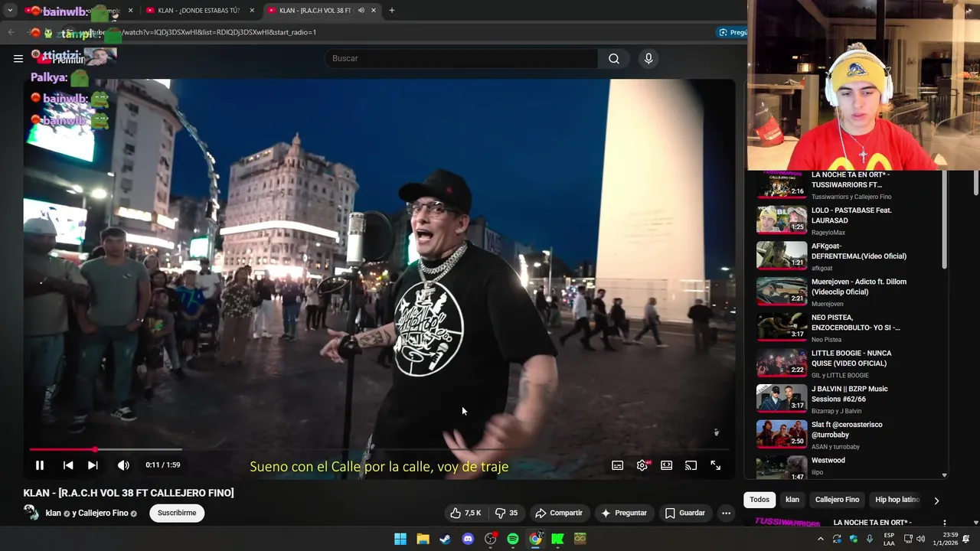Open the ESP LAA language switcher
980x551 pixels.
[889, 539]
